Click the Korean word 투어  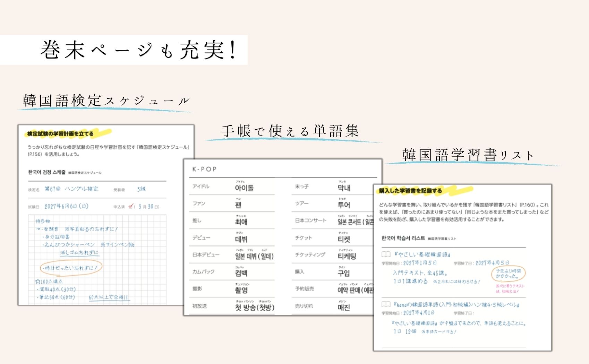(344, 205)
